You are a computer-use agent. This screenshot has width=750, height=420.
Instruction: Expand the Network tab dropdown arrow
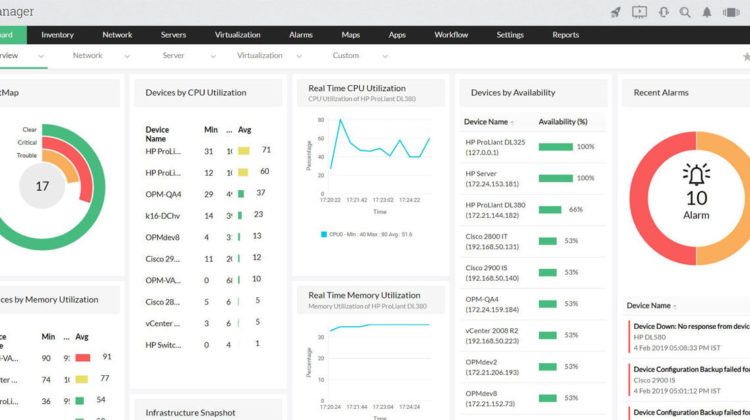coord(127,56)
